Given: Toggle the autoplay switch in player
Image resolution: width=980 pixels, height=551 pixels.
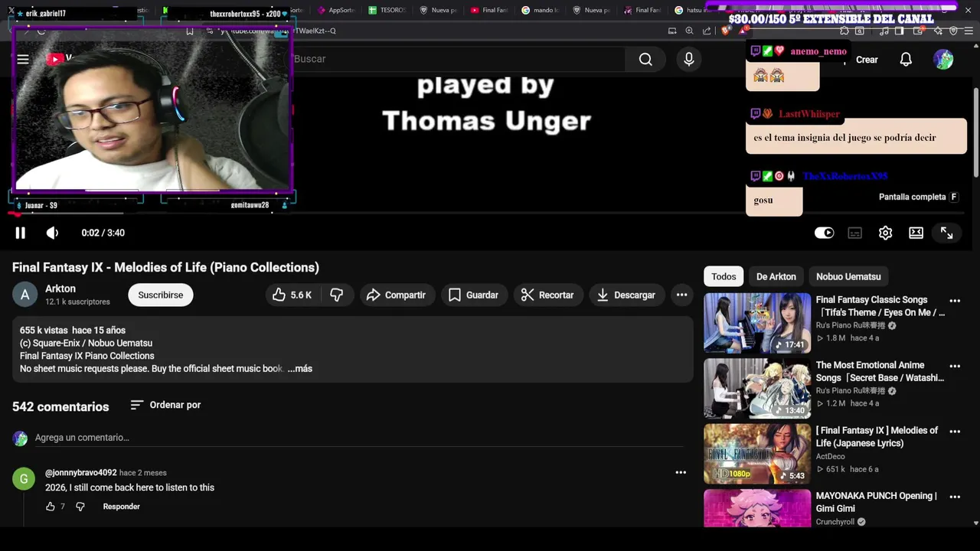Looking at the screenshot, I should point(824,233).
